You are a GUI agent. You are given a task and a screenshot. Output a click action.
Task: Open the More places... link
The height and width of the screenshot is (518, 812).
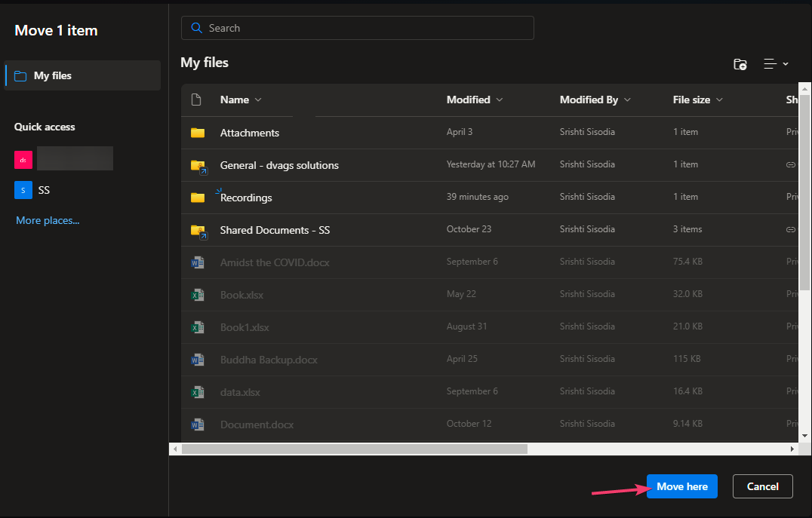(x=48, y=220)
